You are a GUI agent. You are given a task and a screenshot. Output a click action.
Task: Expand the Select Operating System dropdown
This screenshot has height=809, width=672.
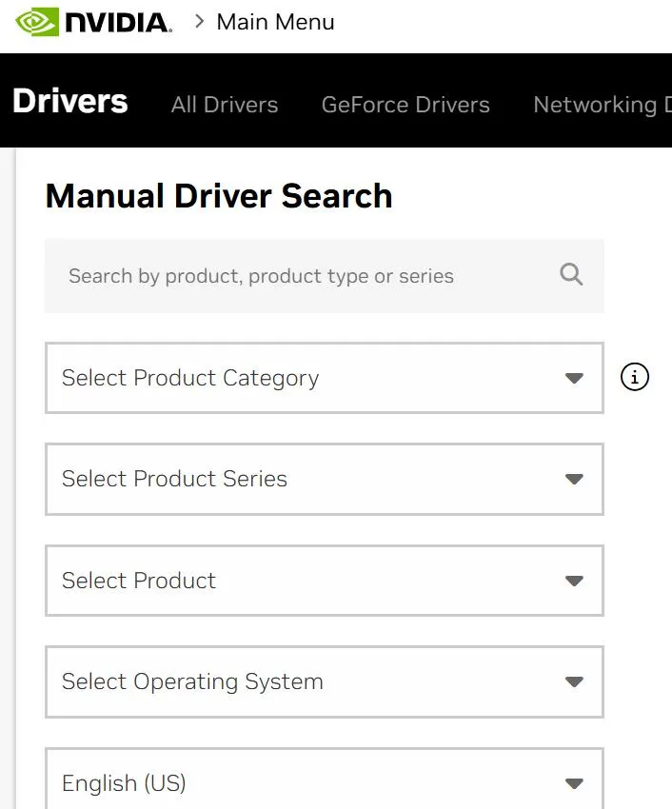point(305,681)
